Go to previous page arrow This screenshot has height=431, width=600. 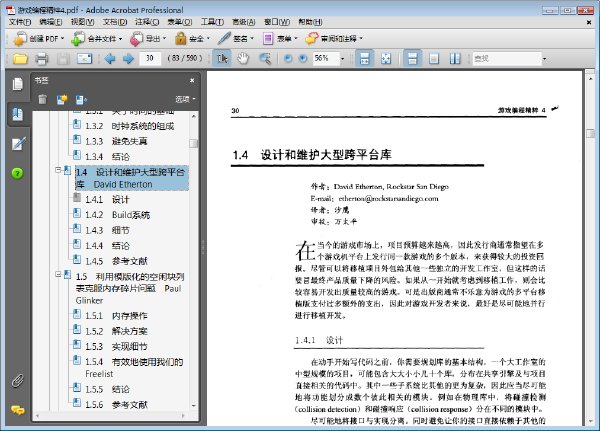coord(110,59)
